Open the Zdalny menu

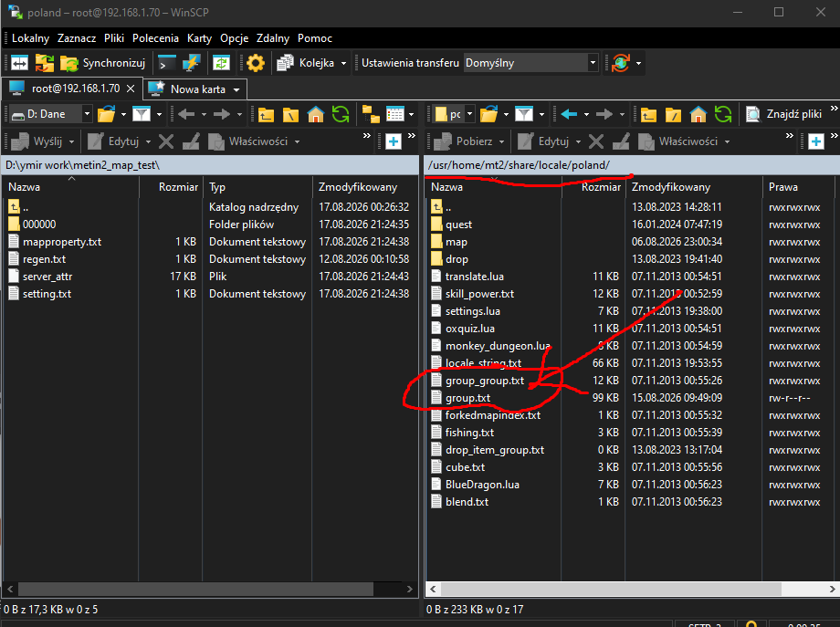273,38
